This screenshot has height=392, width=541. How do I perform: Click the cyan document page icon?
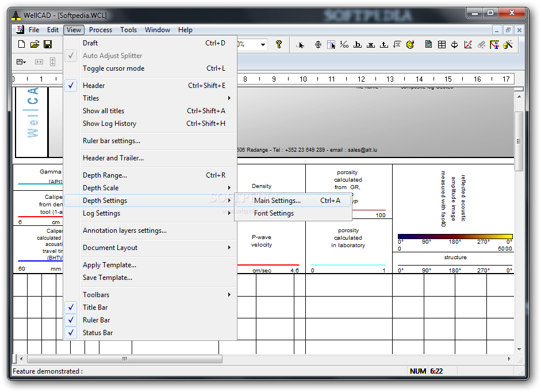pyautogui.click(x=428, y=44)
